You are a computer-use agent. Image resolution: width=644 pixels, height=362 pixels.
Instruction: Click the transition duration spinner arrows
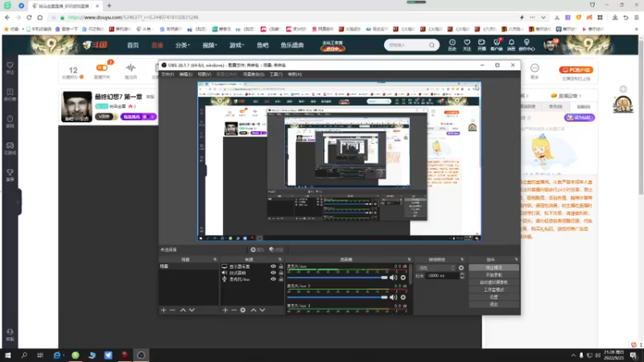(461, 276)
